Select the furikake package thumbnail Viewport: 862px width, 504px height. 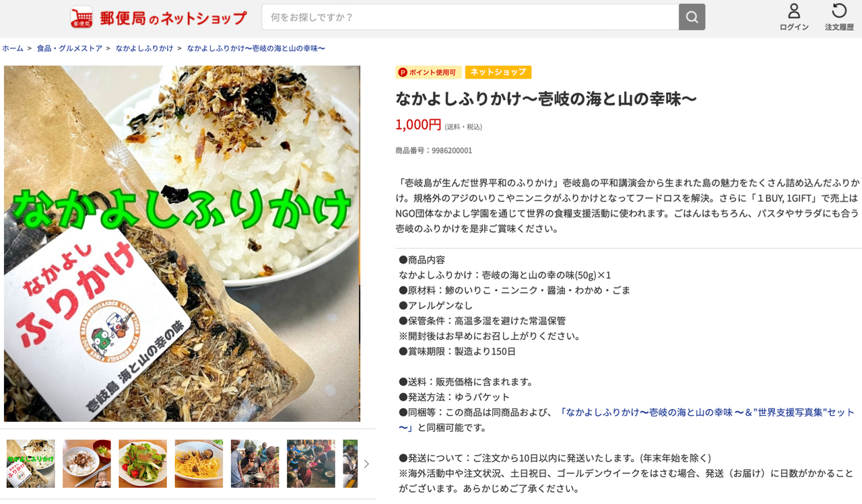click(x=31, y=464)
